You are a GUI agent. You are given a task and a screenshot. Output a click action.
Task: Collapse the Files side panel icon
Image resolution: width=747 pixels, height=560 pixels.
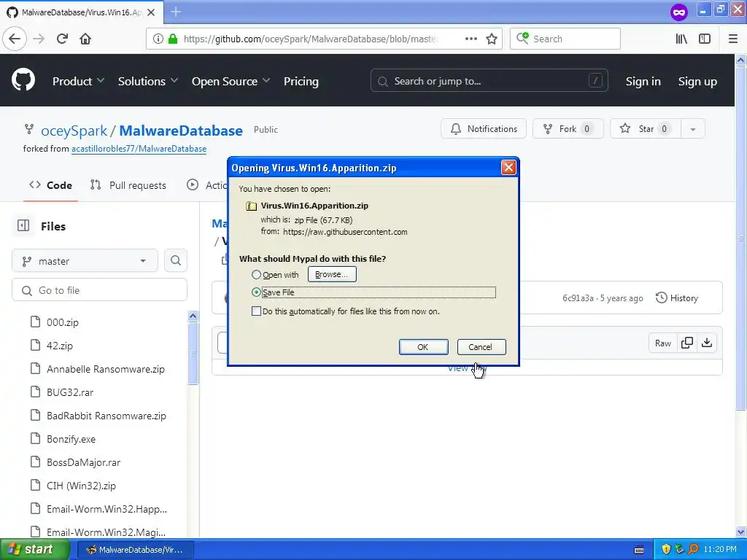pos(23,226)
